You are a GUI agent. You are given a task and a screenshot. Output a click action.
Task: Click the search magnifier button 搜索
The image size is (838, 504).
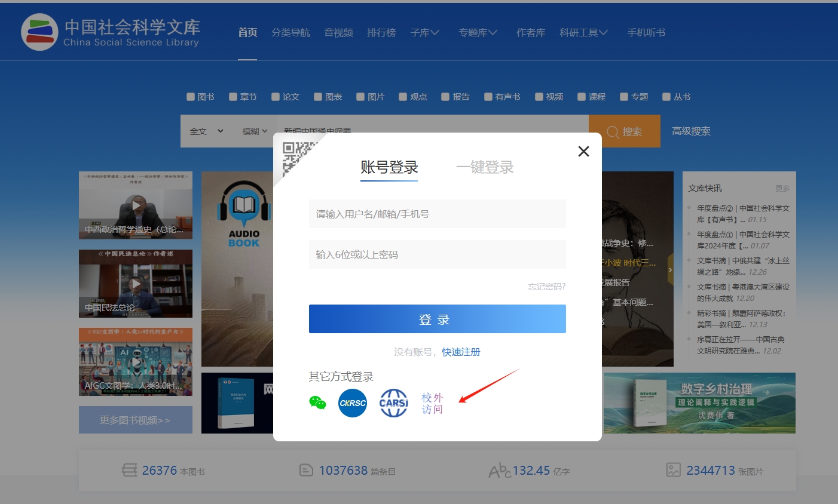tap(625, 131)
